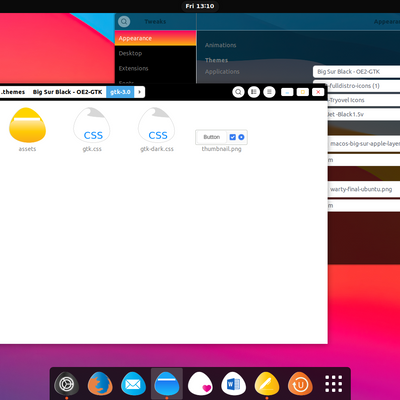Choose the macos-big-sur-apple-layer image file button
400x400 pixels.
point(364,144)
